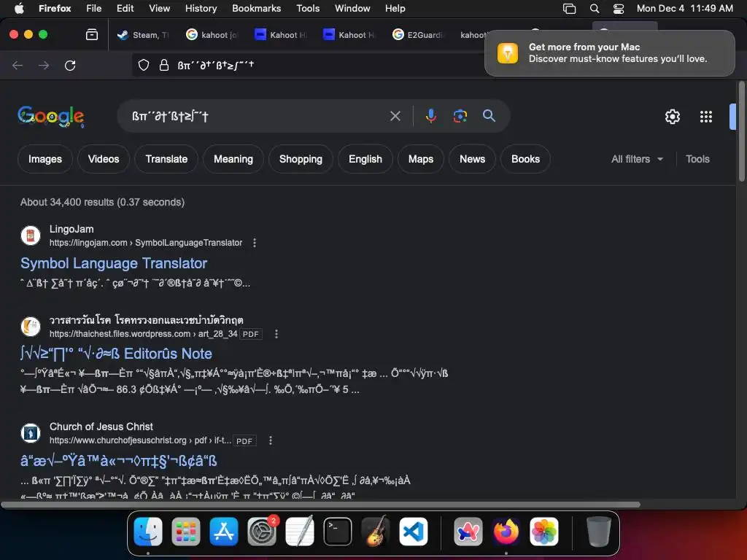Image resolution: width=747 pixels, height=560 pixels.
Task: Open more options for LingoJam result
Action: point(255,243)
